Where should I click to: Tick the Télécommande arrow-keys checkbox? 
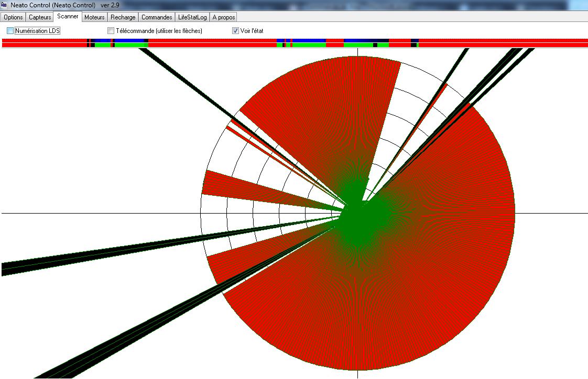tap(111, 31)
